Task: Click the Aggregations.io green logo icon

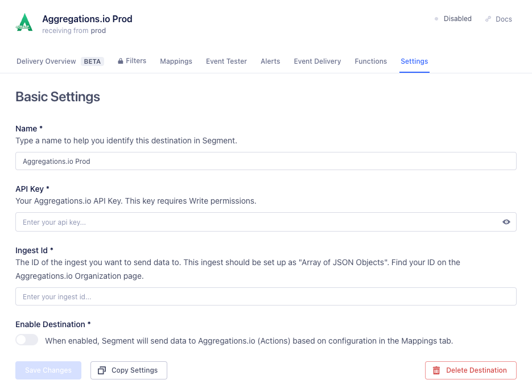Action: tap(24, 23)
